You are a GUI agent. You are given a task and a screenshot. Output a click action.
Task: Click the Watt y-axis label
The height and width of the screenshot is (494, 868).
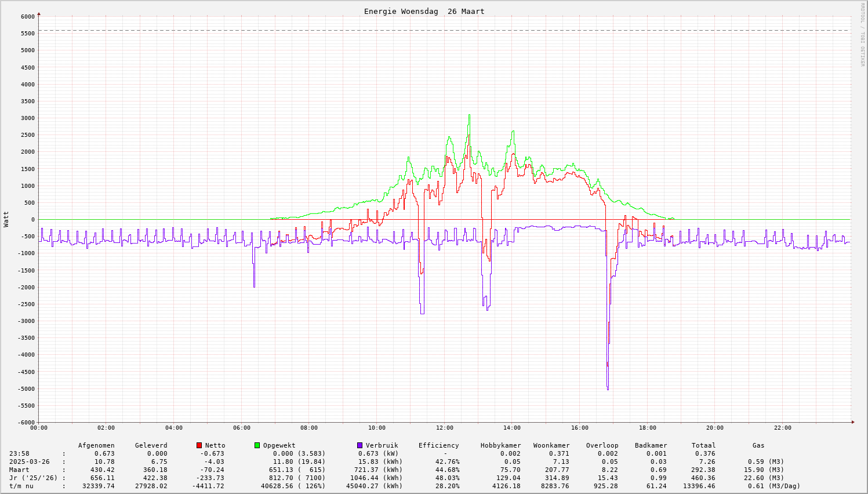point(6,219)
